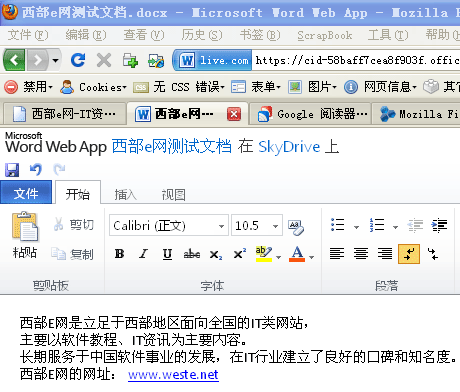Apply red font color A swatch

pyautogui.click(x=297, y=254)
